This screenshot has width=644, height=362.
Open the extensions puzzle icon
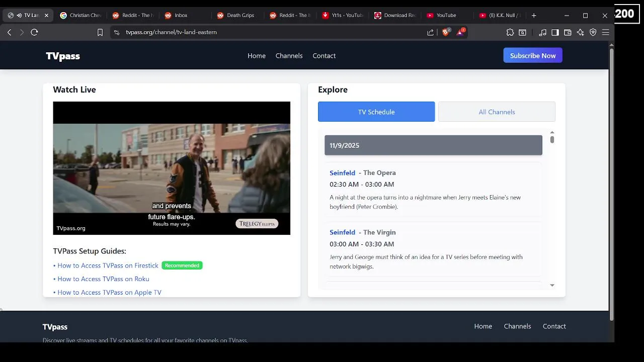click(x=510, y=32)
